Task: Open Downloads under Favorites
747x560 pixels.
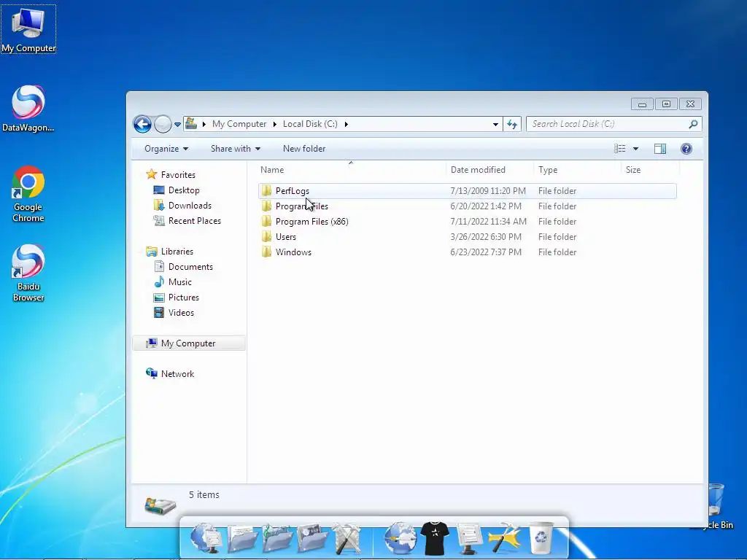Action: (x=190, y=205)
